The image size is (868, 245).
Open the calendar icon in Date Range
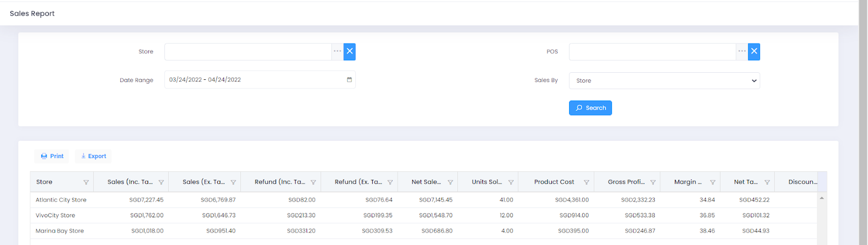pyautogui.click(x=349, y=80)
